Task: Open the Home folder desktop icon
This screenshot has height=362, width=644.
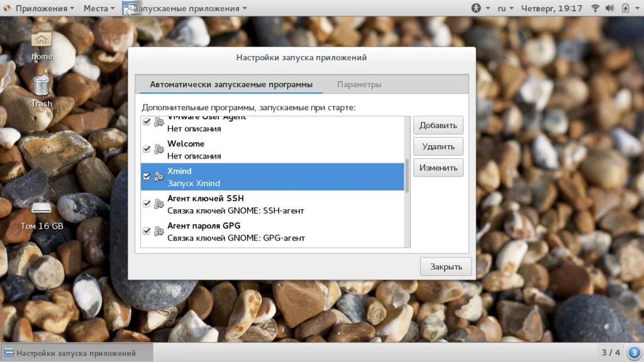Action: tap(41, 38)
